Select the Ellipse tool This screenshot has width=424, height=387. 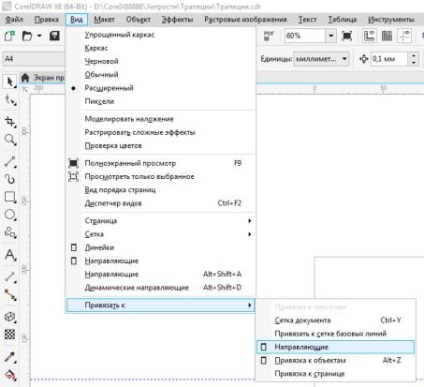(10, 215)
